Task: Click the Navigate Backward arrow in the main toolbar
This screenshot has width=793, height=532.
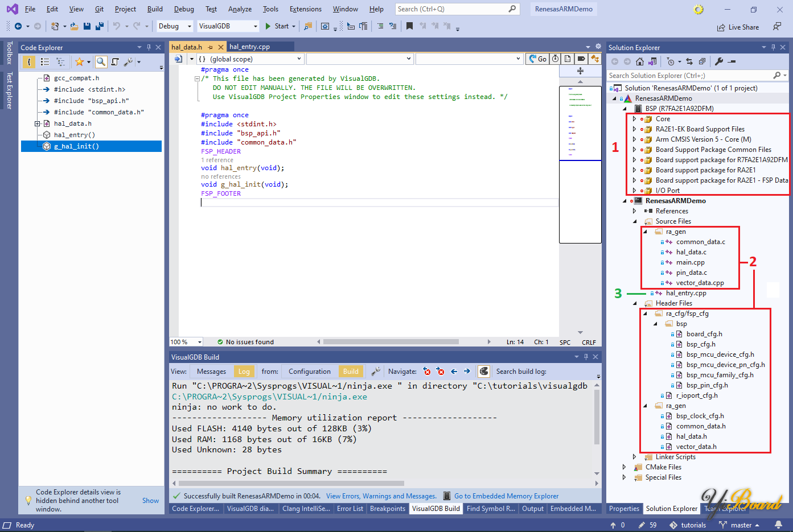Action: tap(18, 26)
